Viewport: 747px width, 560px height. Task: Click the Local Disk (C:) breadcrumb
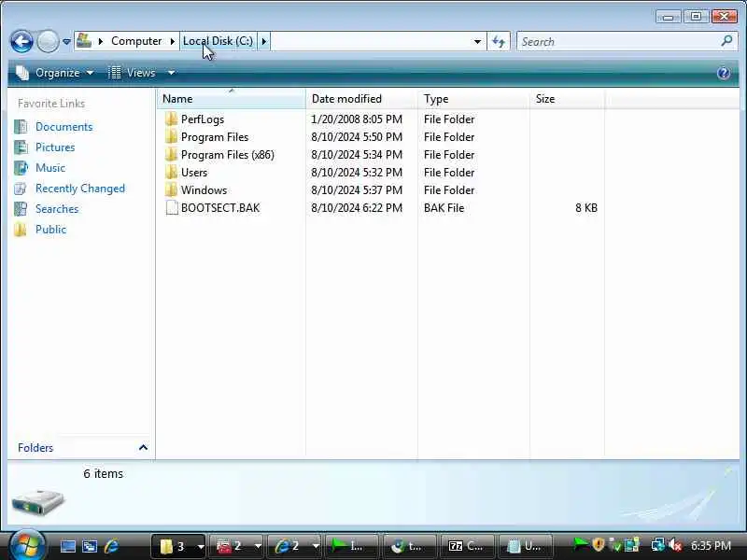click(218, 41)
